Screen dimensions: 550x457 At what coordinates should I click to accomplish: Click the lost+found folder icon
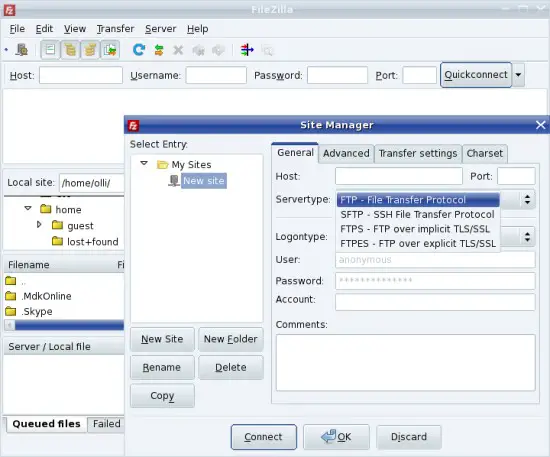coord(57,241)
